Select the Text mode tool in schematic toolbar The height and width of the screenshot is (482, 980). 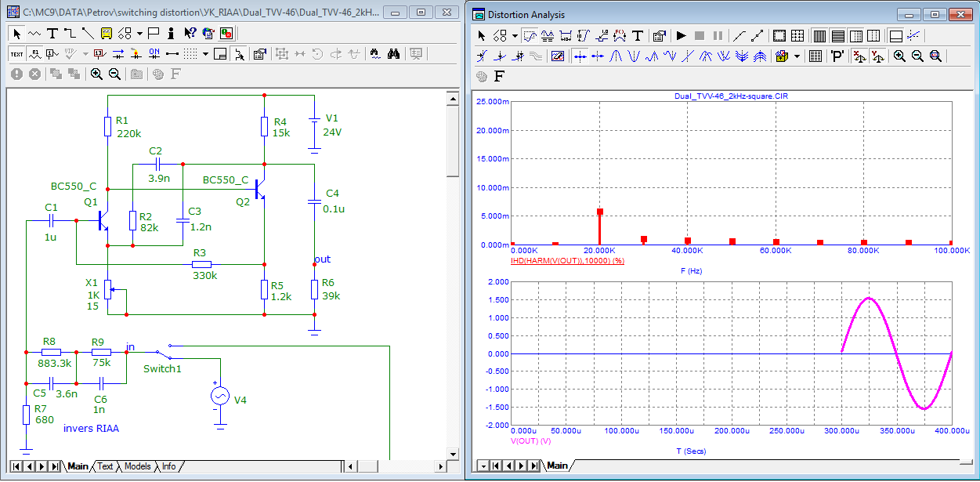[52, 34]
